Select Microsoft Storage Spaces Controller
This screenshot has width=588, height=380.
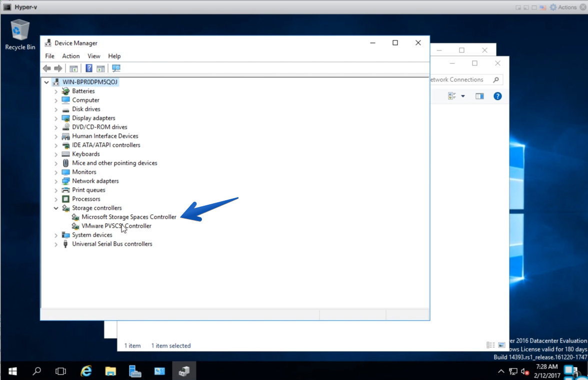point(128,217)
